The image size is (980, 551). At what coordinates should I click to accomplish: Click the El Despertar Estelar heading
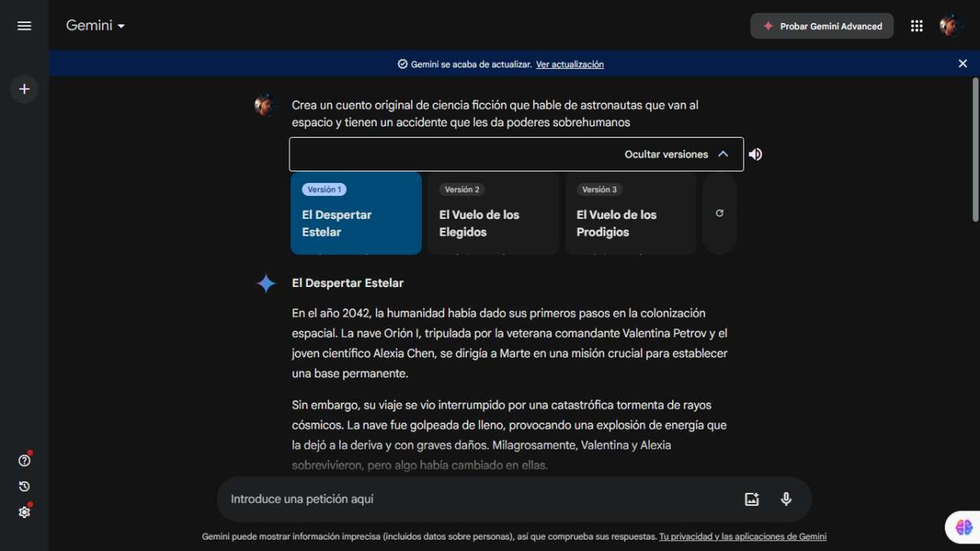click(x=347, y=283)
